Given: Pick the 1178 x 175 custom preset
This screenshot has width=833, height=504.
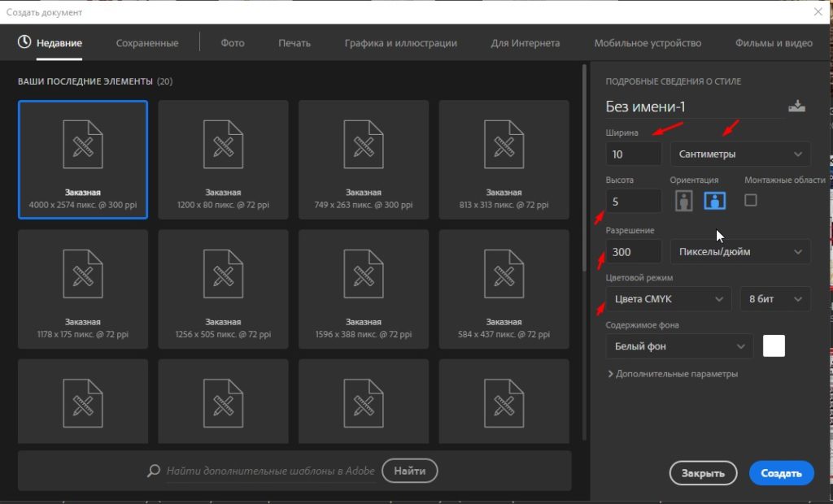Looking at the screenshot, I should [83, 289].
